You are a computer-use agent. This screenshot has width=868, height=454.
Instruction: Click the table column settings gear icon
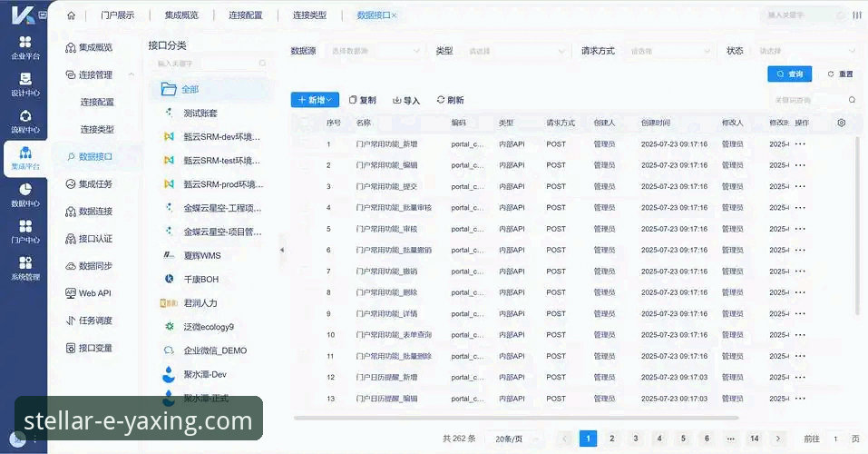coord(841,123)
